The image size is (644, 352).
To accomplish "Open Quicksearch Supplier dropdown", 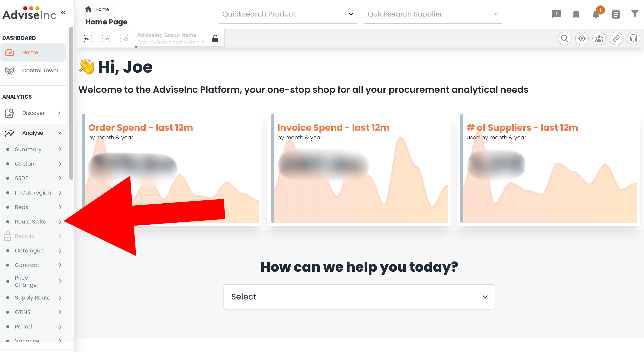I will 433,14.
